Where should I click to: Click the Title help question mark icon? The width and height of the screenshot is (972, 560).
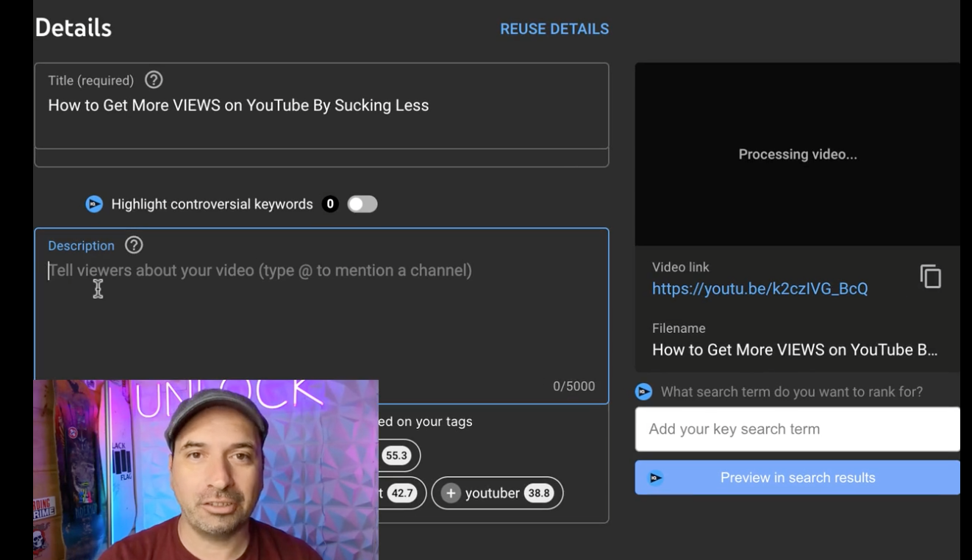click(x=154, y=80)
